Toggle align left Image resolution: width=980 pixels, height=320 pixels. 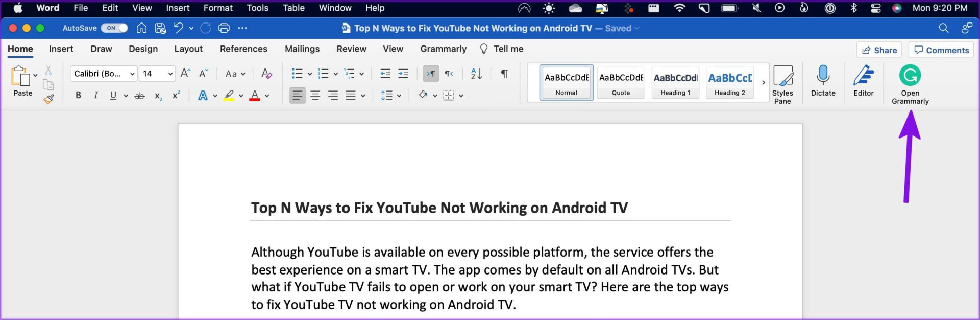(x=297, y=96)
